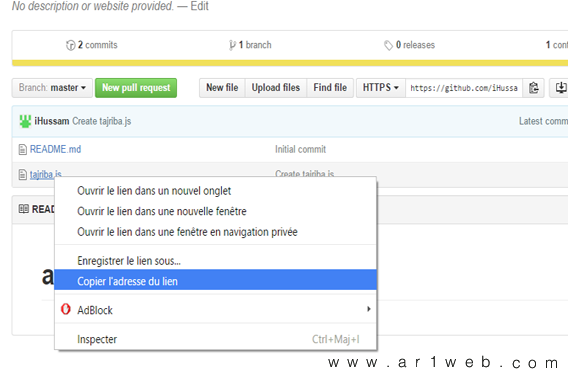The image size is (568, 373).
Task: Click the tajriba.js file icon
Action: pos(22,175)
